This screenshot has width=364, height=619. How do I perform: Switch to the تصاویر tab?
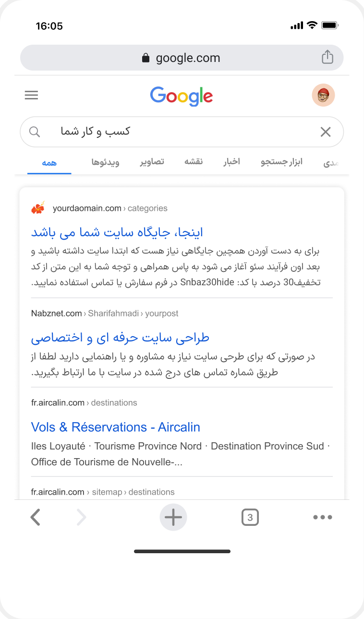(152, 161)
